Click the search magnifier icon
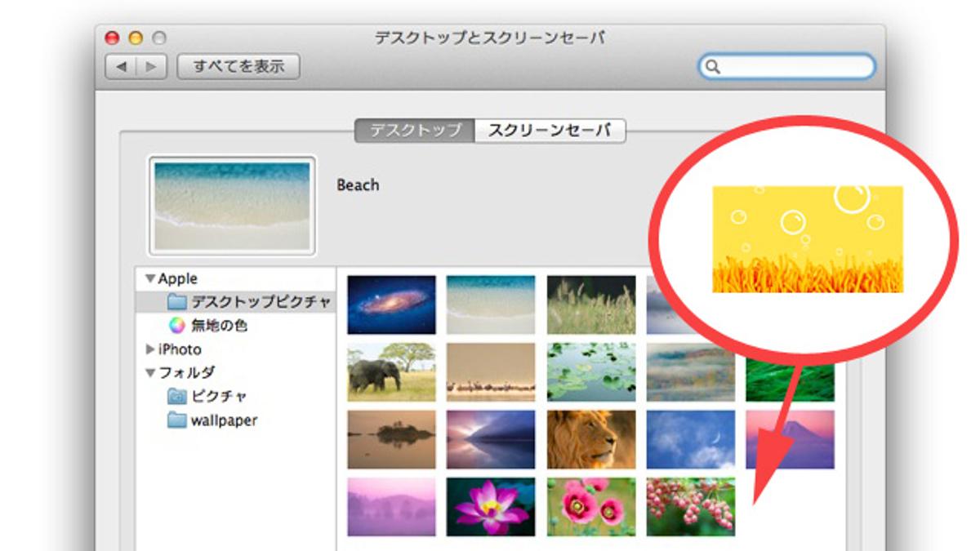Screen dimensions: 980x551 (712, 67)
